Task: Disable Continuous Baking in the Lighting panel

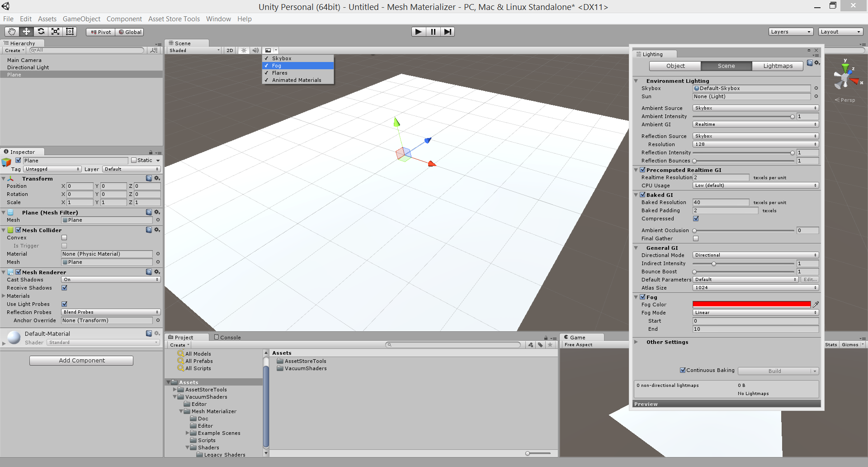Action: [x=683, y=370]
